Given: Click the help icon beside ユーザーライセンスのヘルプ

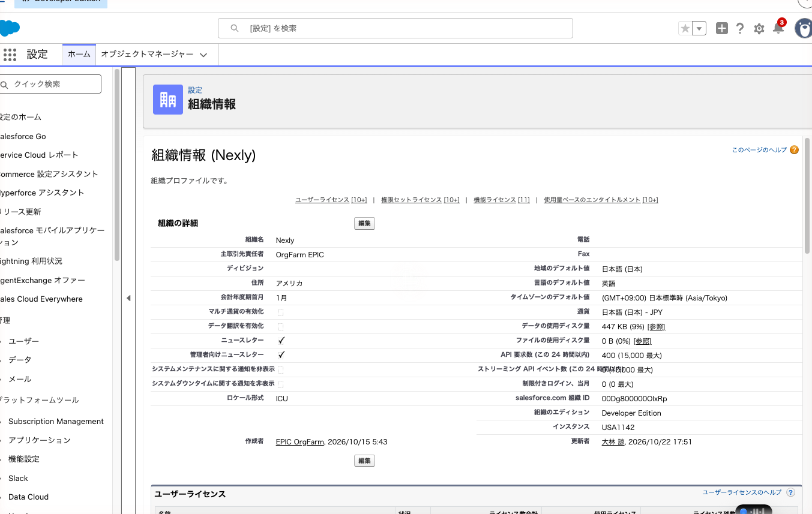Looking at the screenshot, I should coord(790,492).
